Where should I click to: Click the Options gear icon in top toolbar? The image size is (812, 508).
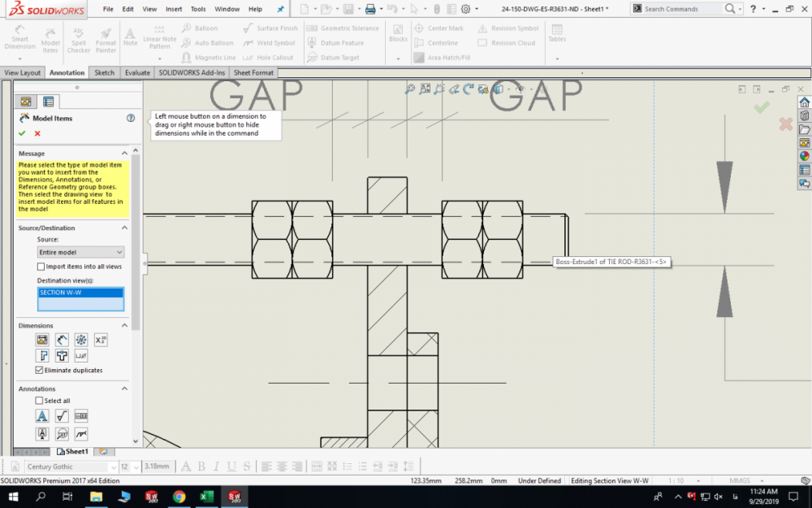tap(465, 9)
